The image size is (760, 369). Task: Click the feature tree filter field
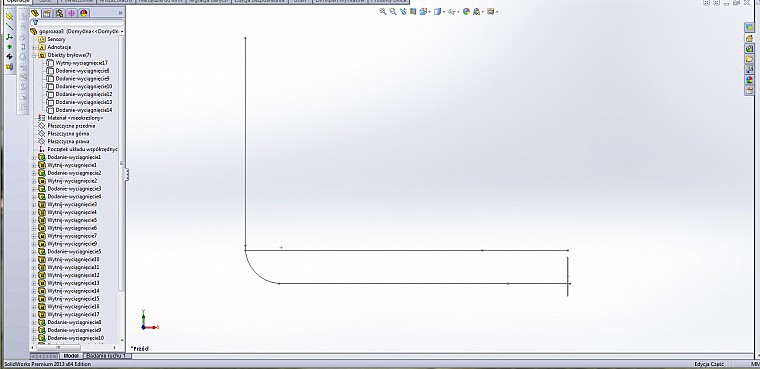(78, 22)
